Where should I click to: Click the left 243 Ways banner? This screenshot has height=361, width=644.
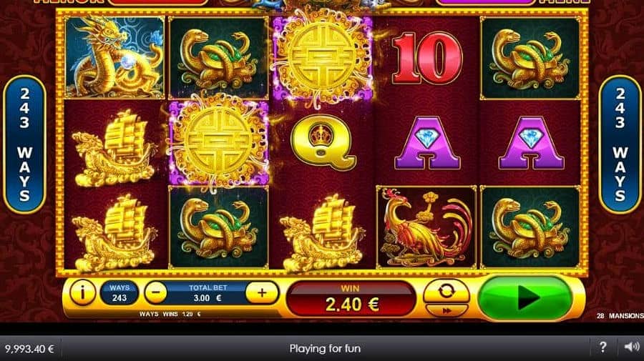24,144
